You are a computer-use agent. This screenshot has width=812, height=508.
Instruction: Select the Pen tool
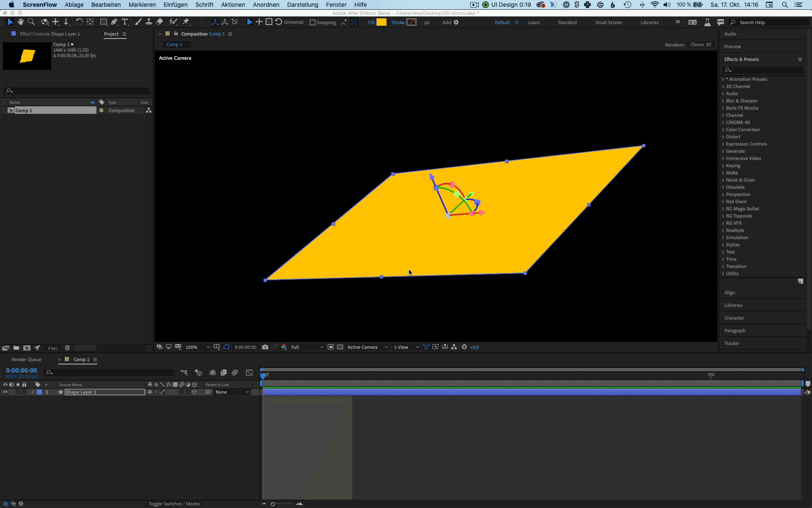click(x=114, y=22)
